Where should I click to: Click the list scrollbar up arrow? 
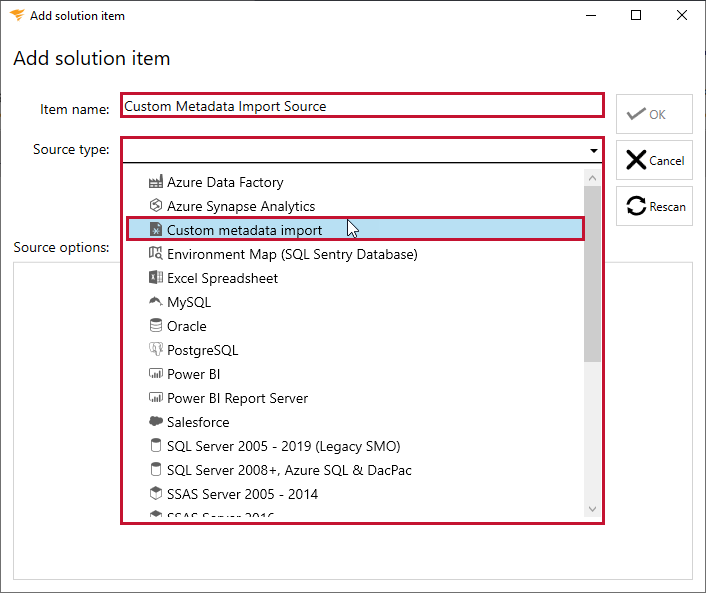pyautogui.click(x=592, y=178)
